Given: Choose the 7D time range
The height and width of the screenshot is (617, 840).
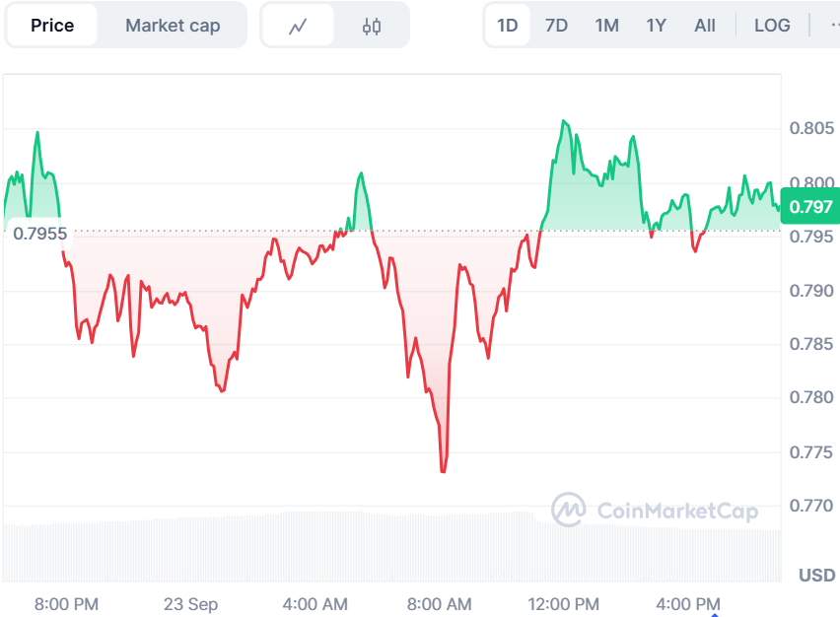Looking at the screenshot, I should click(x=557, y=26).
